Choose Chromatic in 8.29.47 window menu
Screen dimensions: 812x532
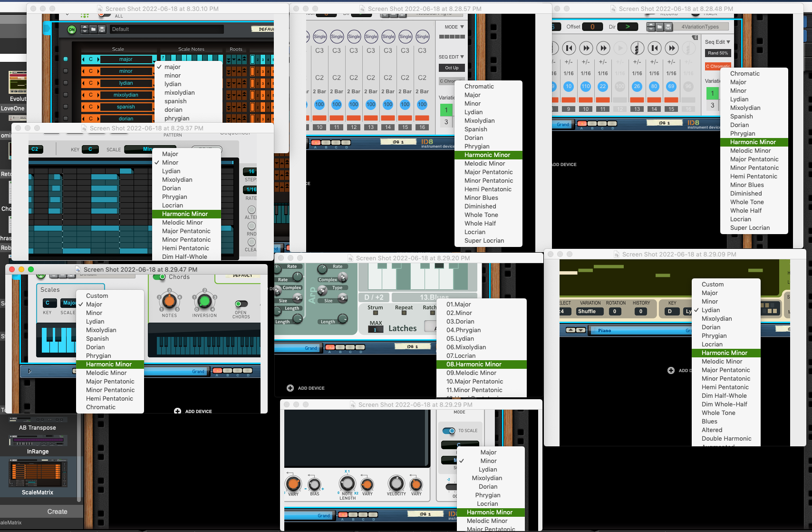click(x=110, y=407)
